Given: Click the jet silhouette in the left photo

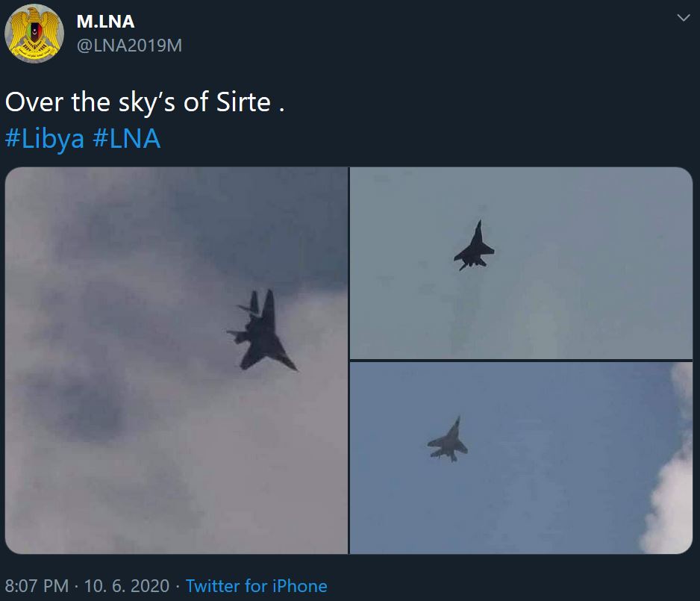Looking at the screenshot, I should pyautogui.click(x=261, y=331).
